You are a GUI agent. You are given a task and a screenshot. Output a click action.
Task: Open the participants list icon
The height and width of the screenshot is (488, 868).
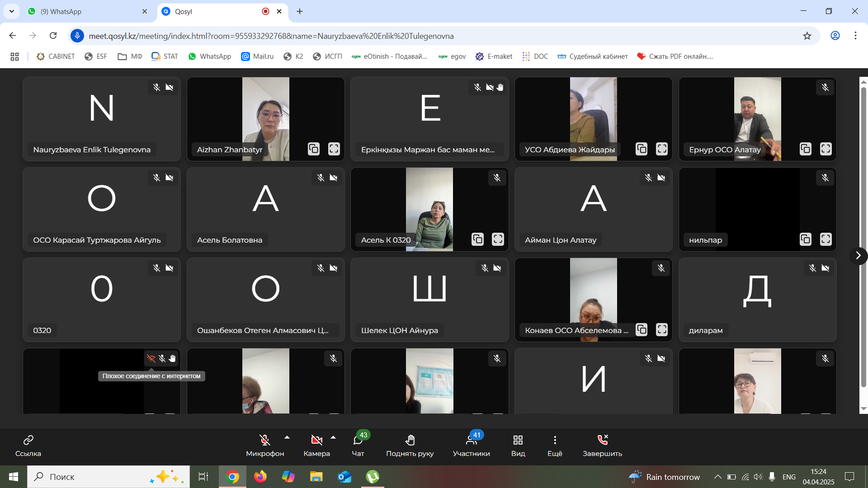[471, 440]
